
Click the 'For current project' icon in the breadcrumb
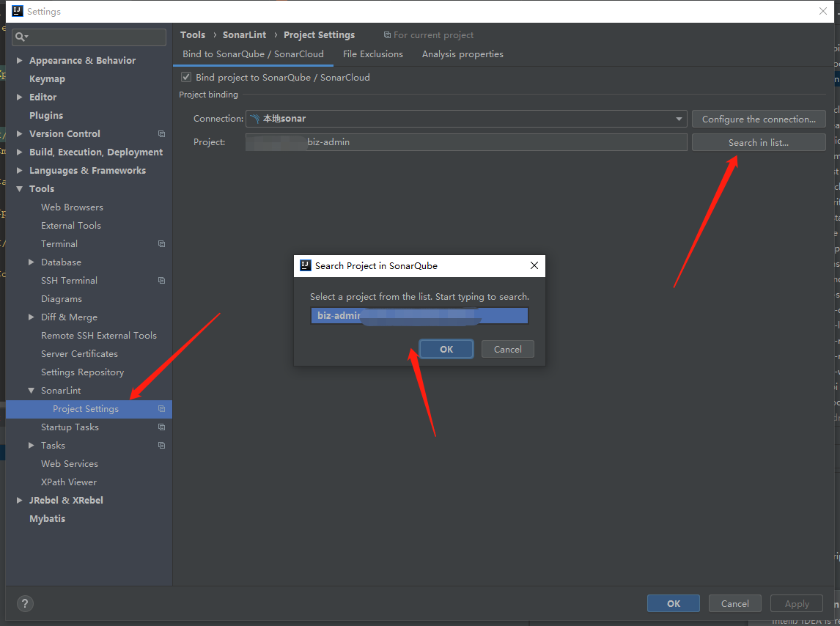[386, 34]
